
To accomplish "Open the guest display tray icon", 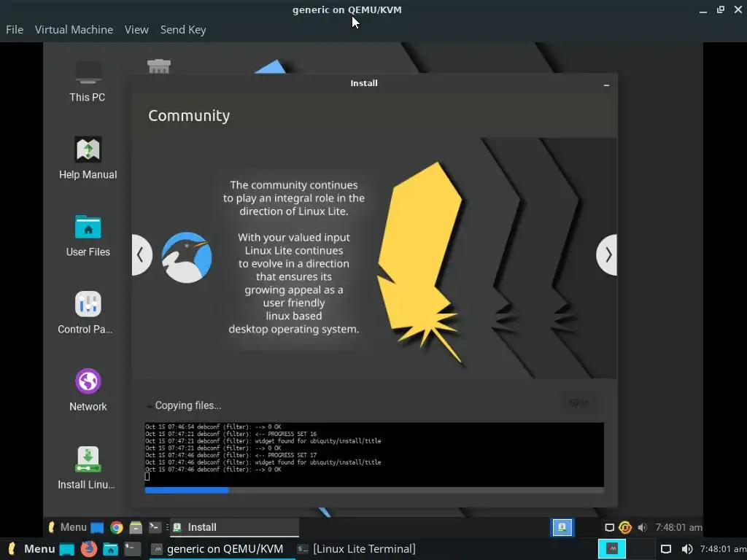I will click(x=609, y=528).
